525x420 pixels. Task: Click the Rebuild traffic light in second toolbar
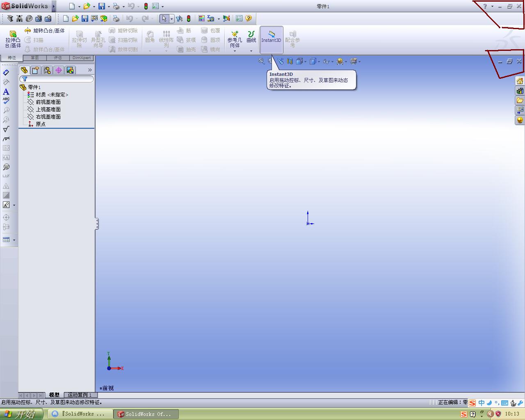189,18
